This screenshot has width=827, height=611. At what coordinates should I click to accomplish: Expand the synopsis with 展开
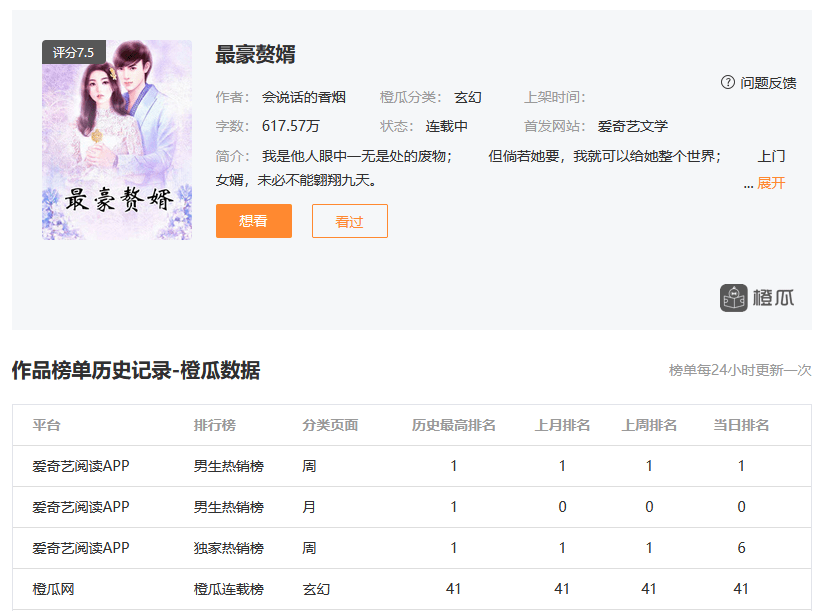point(771,183)
